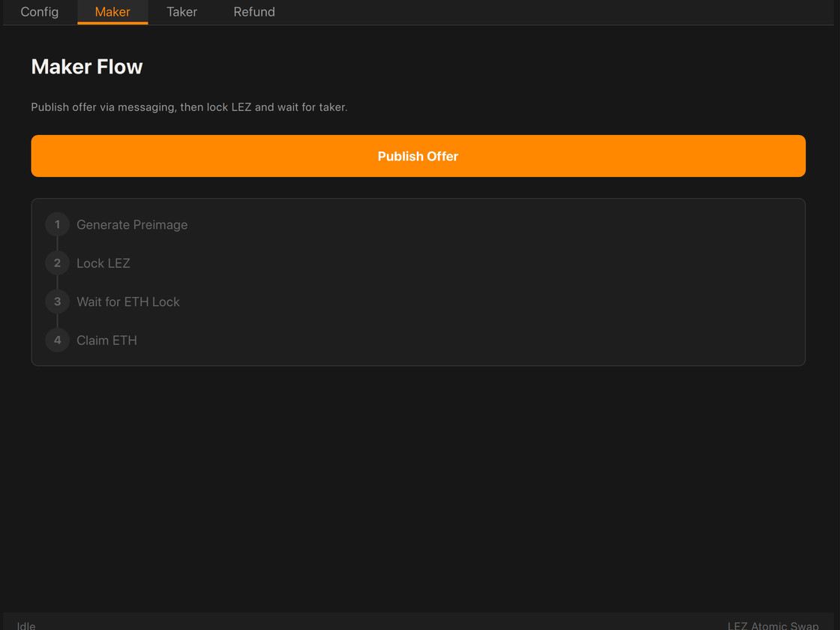Switch to the Taker tab
Viewport: 840px width, 630px height.
pyautogui.click(x=182, y=12)
